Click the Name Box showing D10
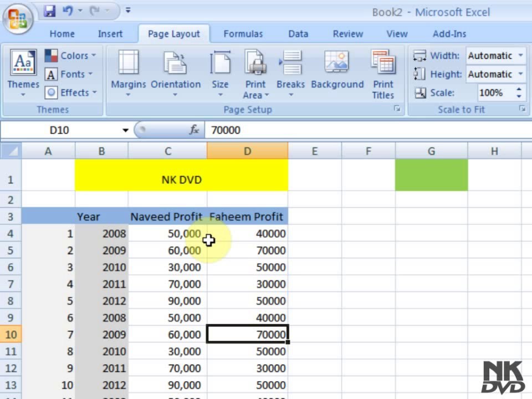The width and height of the screenshot is (532, 399). 60,130
